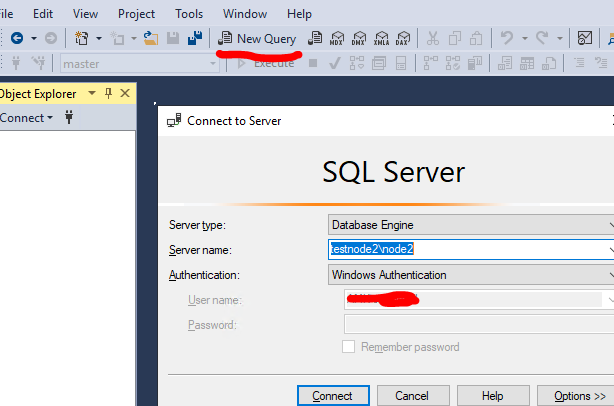Click the Help button in dialog
The image size is (614, 406).
pyautogui.click(x=493, y=396)
